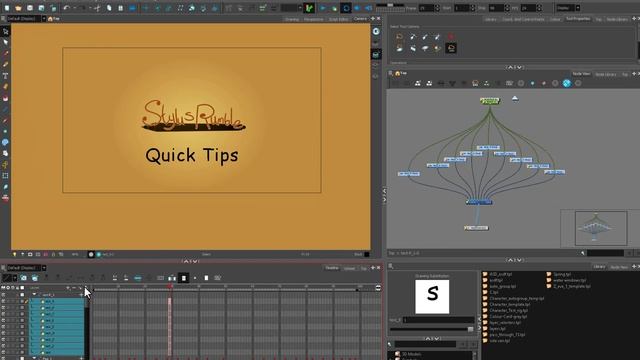Screen dimensions: 640x360
Task: Select the green top node in Node View
Action: coord(490,100)
